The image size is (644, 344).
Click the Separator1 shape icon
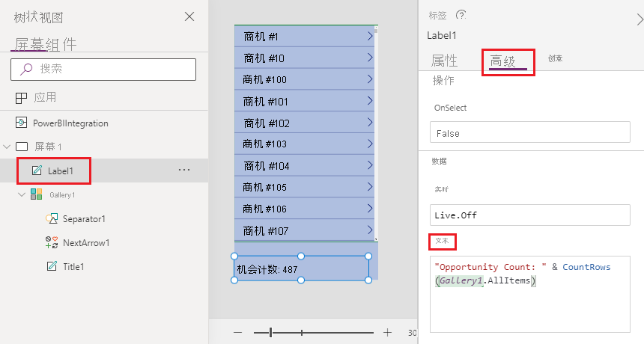coord(52,218)
